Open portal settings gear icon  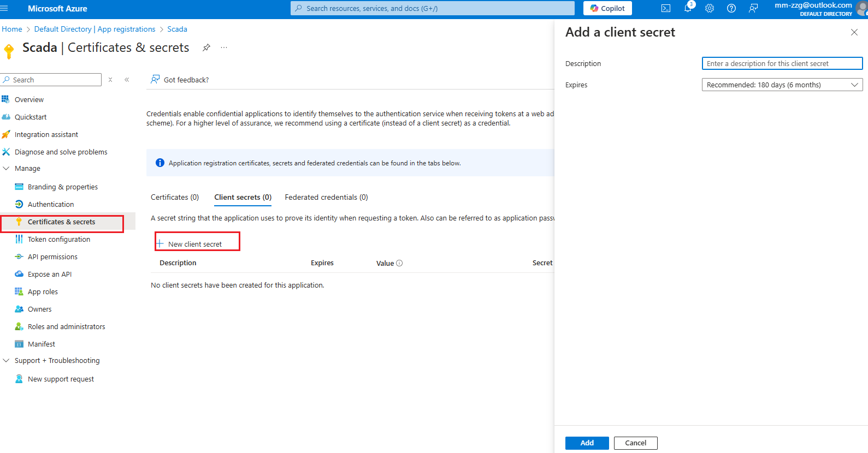710,8
